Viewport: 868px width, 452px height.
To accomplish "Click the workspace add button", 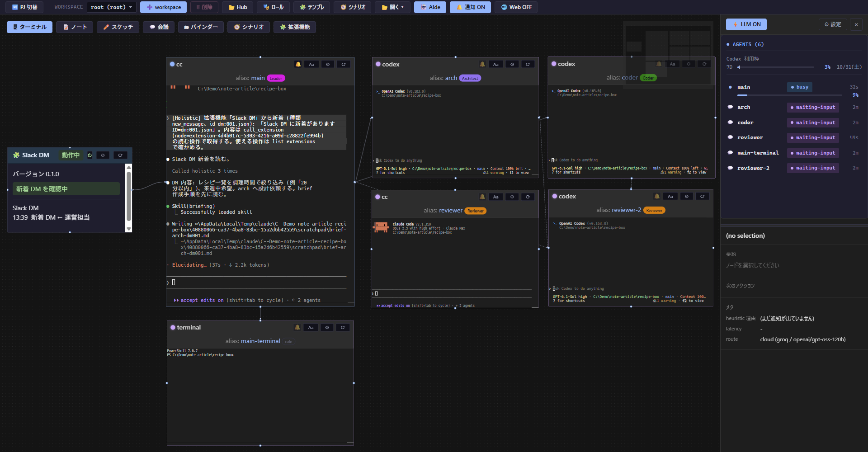I will (x=163, y=7).
